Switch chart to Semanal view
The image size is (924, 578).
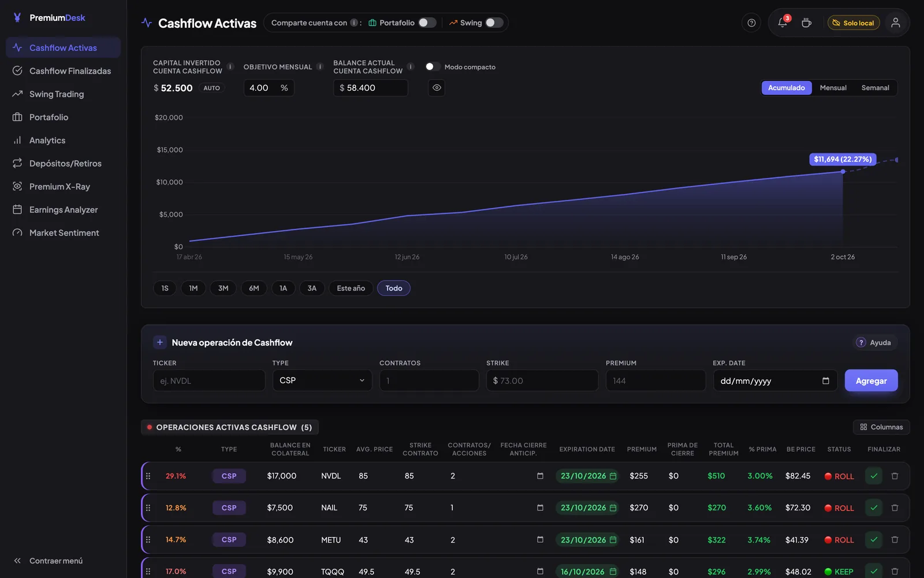(x=875, y=88)
